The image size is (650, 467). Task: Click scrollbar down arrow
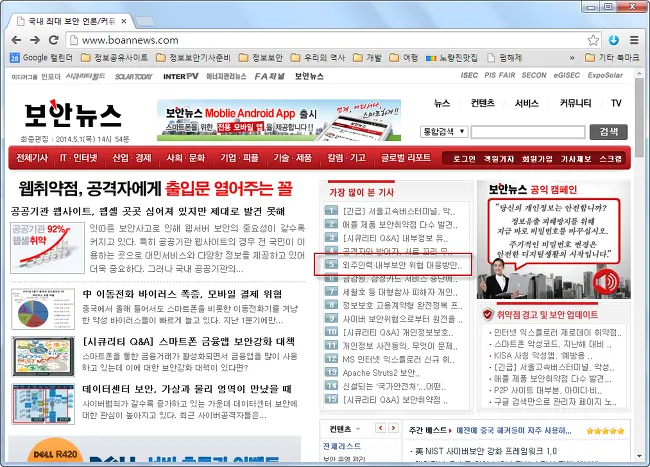(639, 457)
